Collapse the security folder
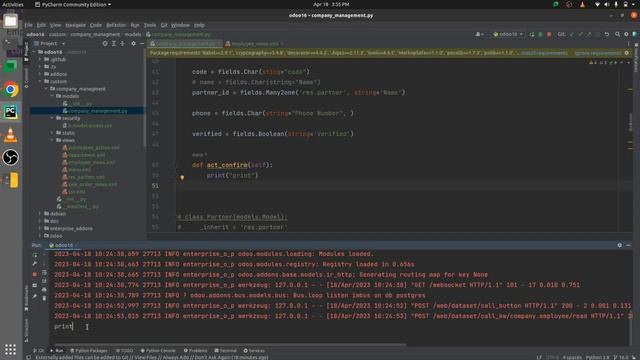The width and height of the screenshot is (640, 360). click(x=52, y=118)
